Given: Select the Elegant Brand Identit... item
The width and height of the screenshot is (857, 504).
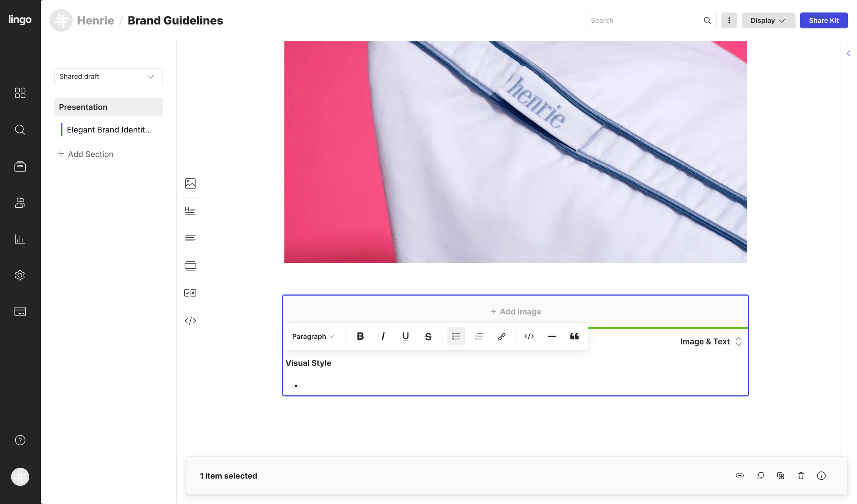Looking at the screenshot, I should point(109,130).
